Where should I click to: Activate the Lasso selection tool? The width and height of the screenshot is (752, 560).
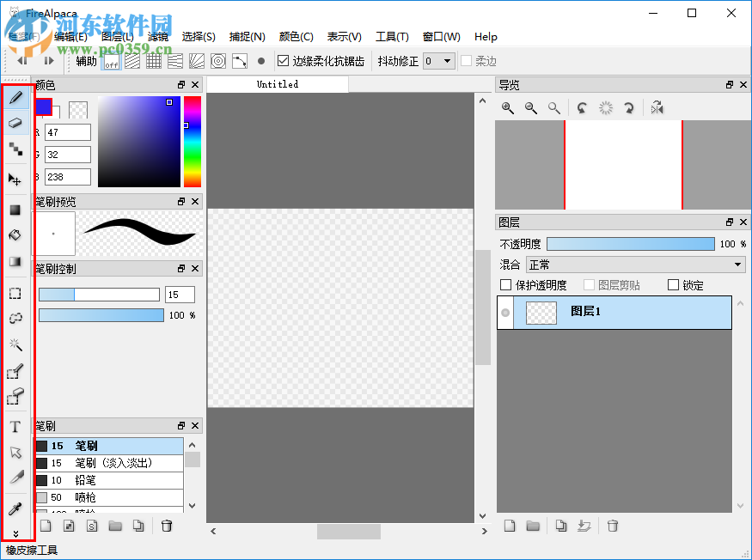[x=15, y=318]
